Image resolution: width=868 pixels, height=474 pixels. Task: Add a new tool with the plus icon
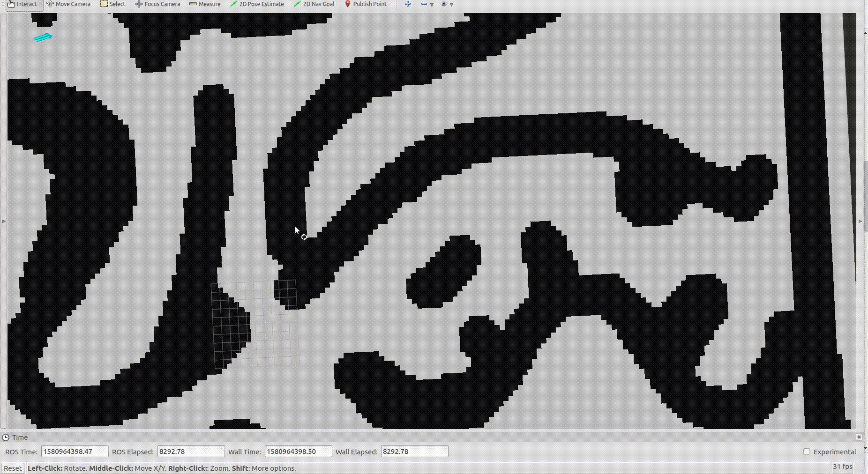point(408,4)
